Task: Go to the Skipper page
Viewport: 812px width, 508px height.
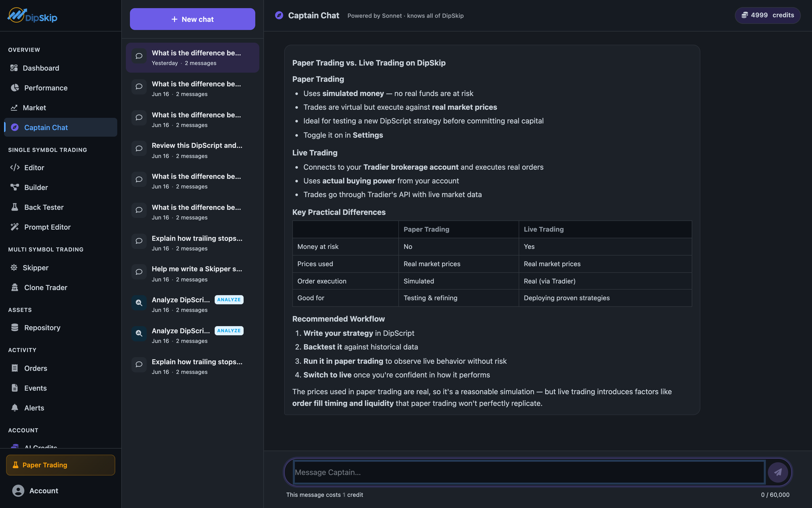Action: pos(61,267)
